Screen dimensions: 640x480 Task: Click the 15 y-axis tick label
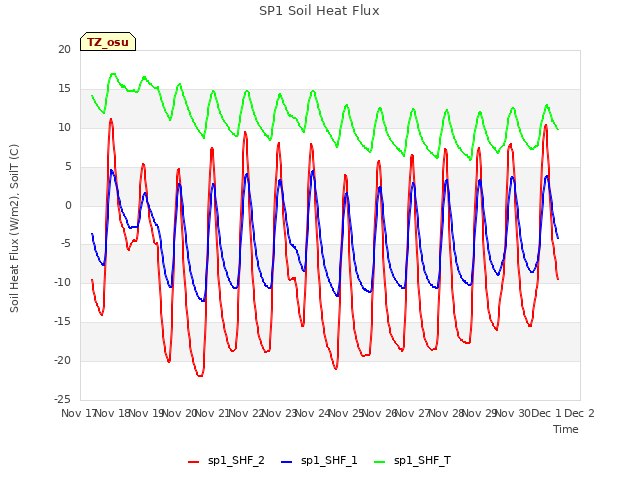click(x=64, y=89)
